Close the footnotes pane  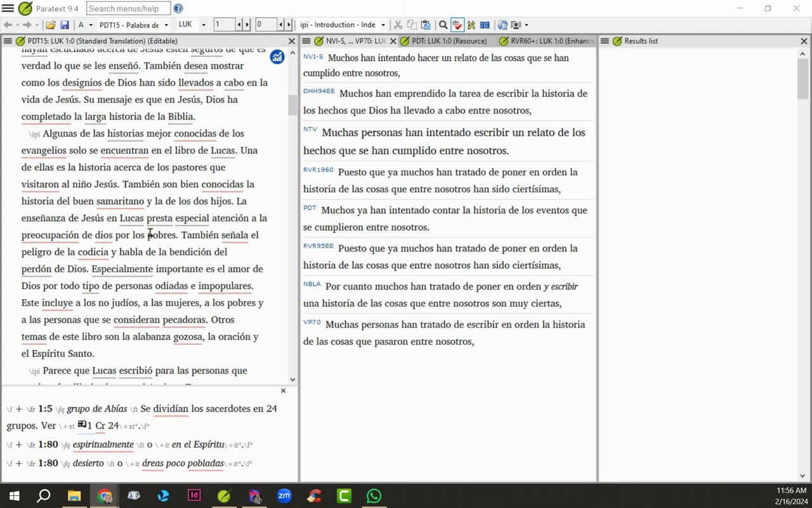pyautogui.click(x=283, y=391)
